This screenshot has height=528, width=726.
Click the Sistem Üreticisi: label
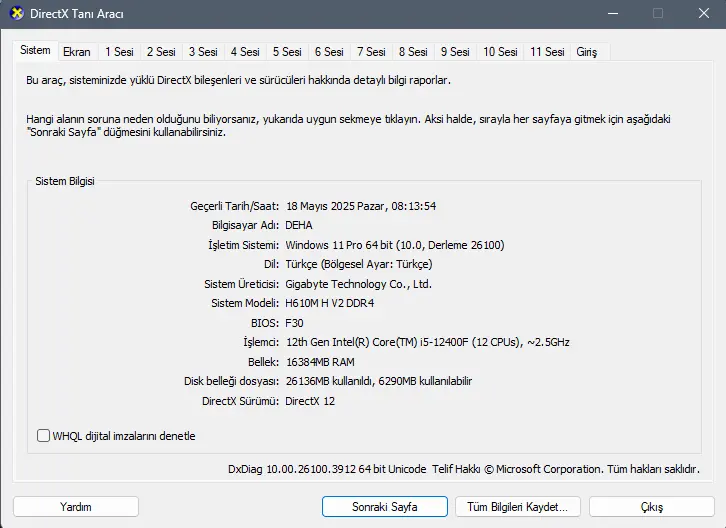pos(242,284)
